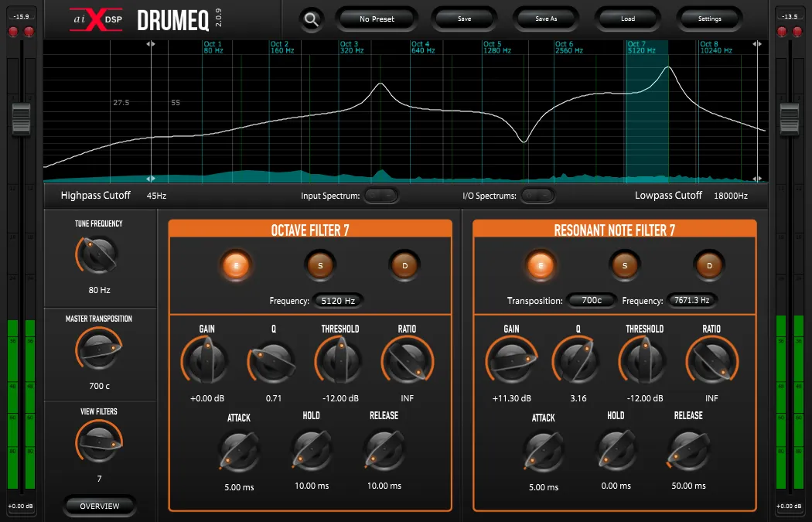The width and height of the screenshot is (812, 522).
Task: Click the Octave Filter 7 Frequency field 5120 Hz
Action: click(x=338, y=300)
